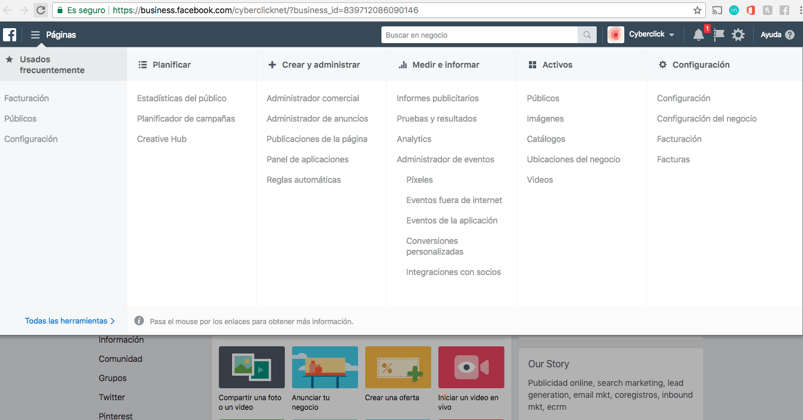Viewport: 803px width, 420px height.
Task: Click Twitter in page sidebar
Action: click(x=112, y=397)
